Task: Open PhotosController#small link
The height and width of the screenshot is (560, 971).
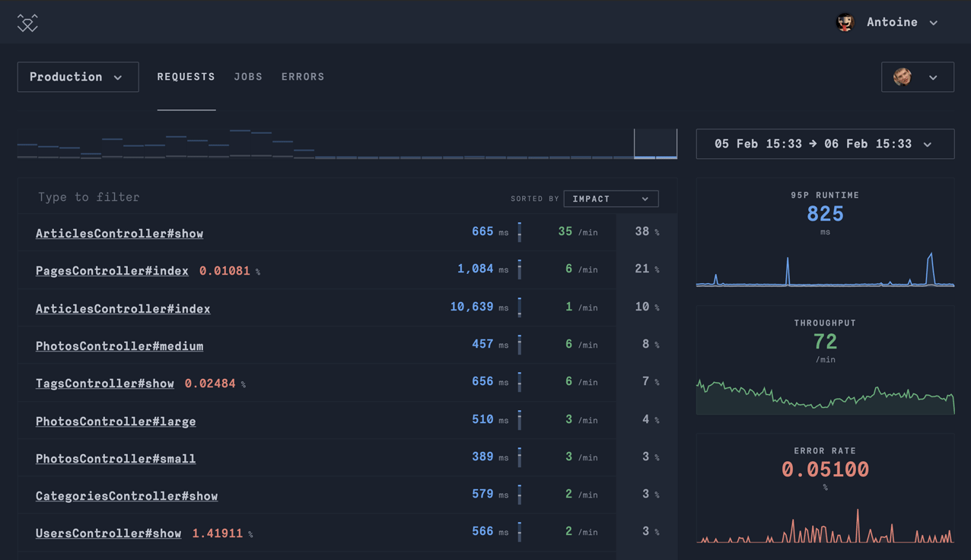Action: (x=116, y=458)
